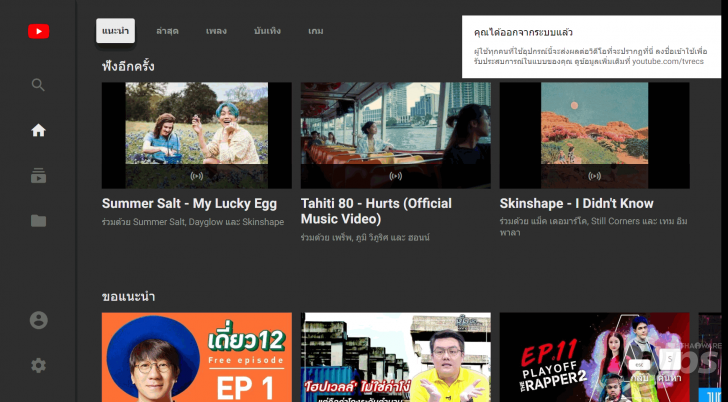
Task: Click the esc back key hint
Action: click(639, 365)
